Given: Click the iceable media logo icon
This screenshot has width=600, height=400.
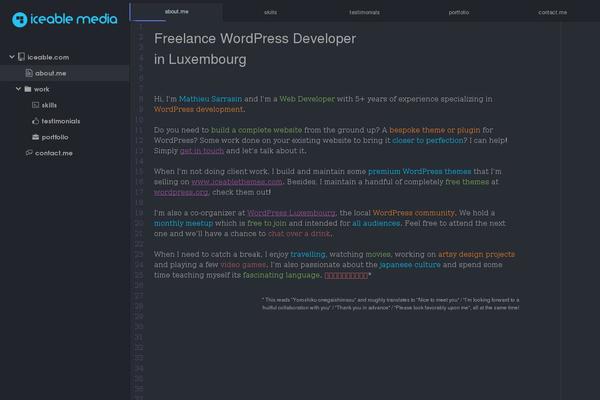Looking at the screenshot, I should [x=20, y=20].
